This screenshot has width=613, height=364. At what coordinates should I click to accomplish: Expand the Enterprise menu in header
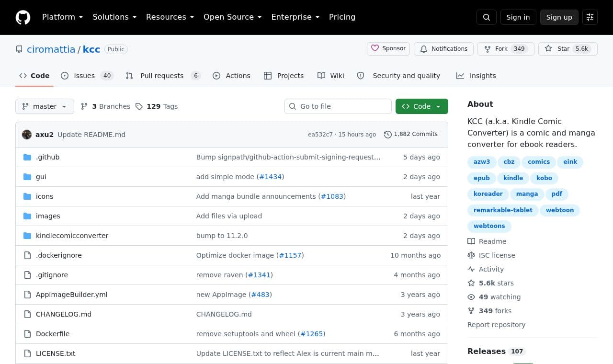(x=295, y=17)
